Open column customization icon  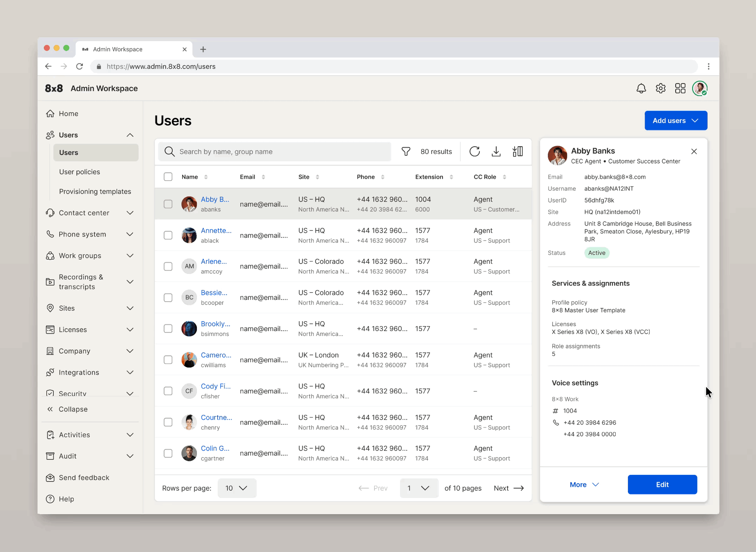(x=517, y=152)
